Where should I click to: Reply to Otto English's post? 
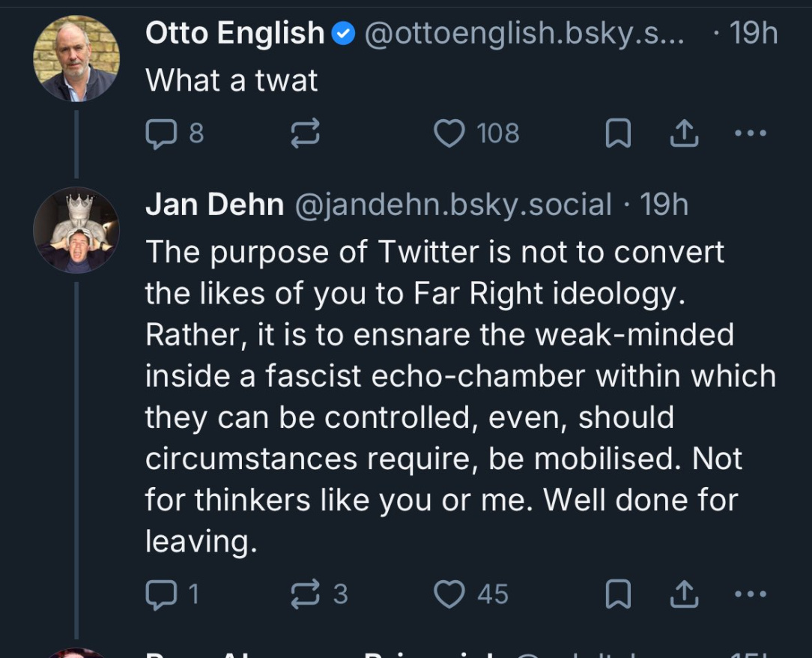(x=160, y=133)
